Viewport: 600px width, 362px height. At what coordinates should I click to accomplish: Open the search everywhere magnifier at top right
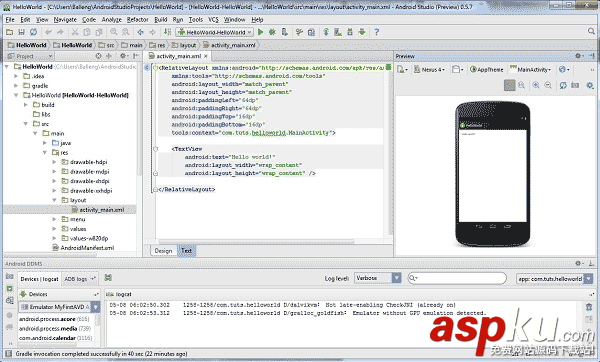point(591,31)
